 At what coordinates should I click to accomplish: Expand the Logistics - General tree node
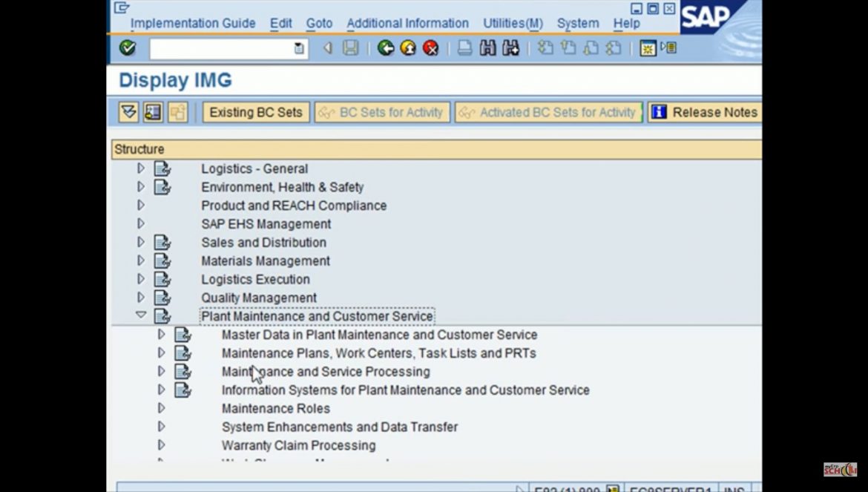click(141, 168)
